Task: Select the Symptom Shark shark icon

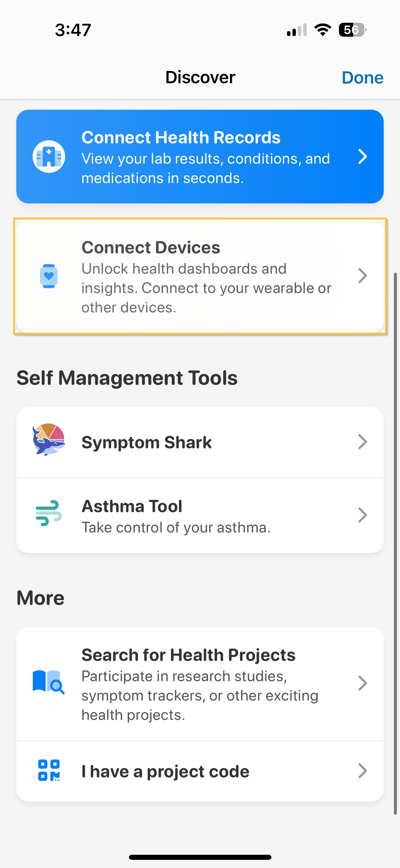Action: (x=48, y=442)
